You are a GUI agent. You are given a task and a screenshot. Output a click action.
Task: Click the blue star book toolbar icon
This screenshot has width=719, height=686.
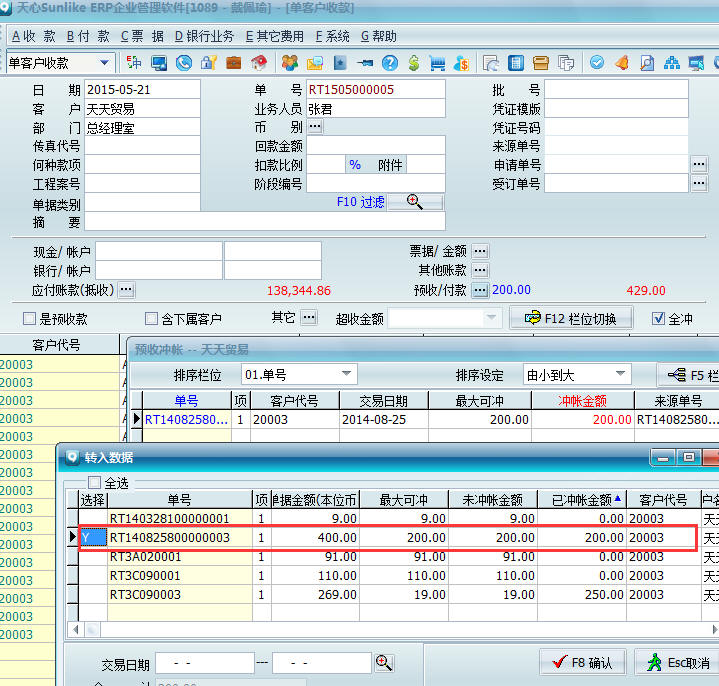click(340, 63)
